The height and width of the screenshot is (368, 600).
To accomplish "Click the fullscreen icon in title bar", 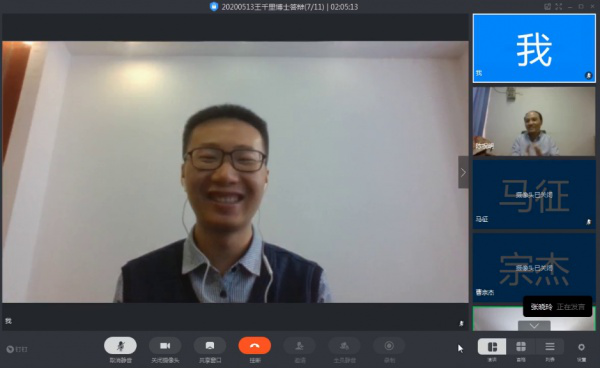I will (x=559, y=7).
